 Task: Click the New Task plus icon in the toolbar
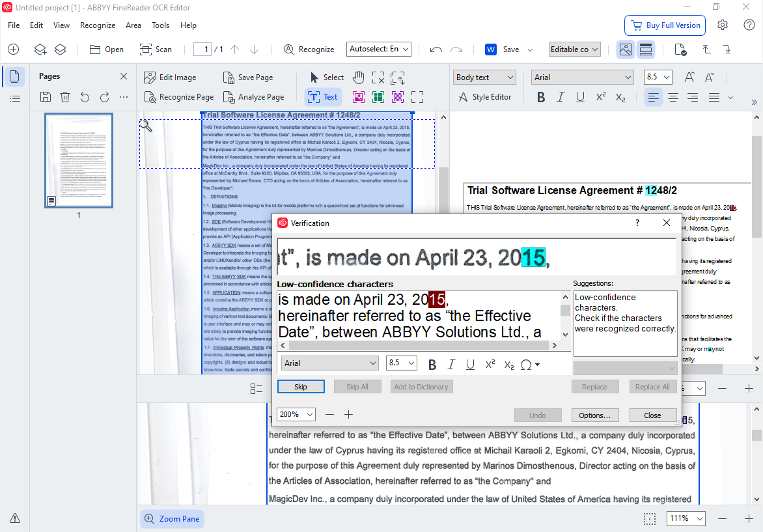(14, 49)
